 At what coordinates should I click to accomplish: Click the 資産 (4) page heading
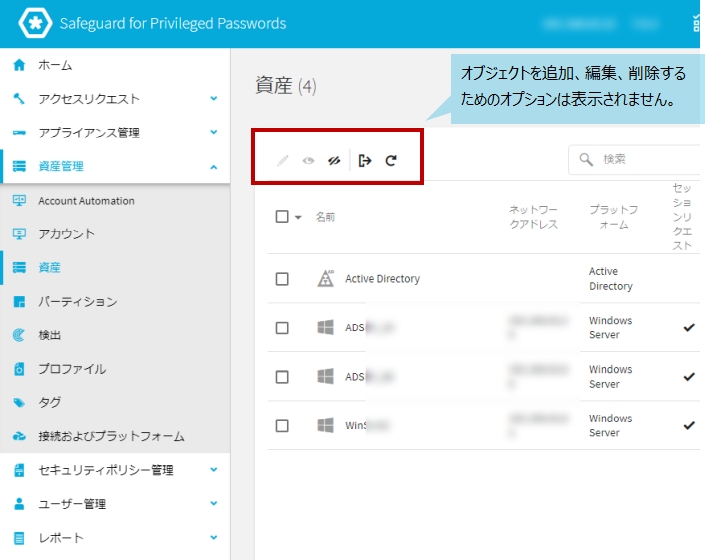click(286, 85)
